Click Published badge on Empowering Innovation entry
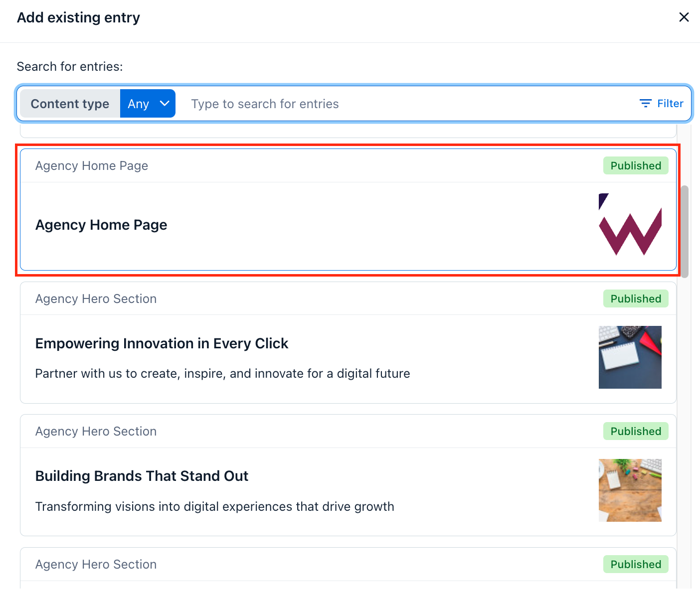The image size is (700, 595). coord(636,298)
